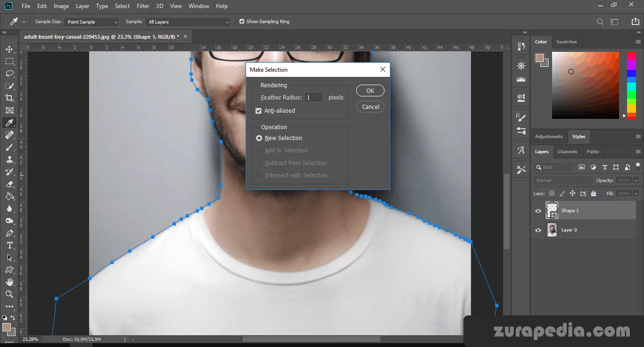Select the Zoom tool

pos(9,294)
